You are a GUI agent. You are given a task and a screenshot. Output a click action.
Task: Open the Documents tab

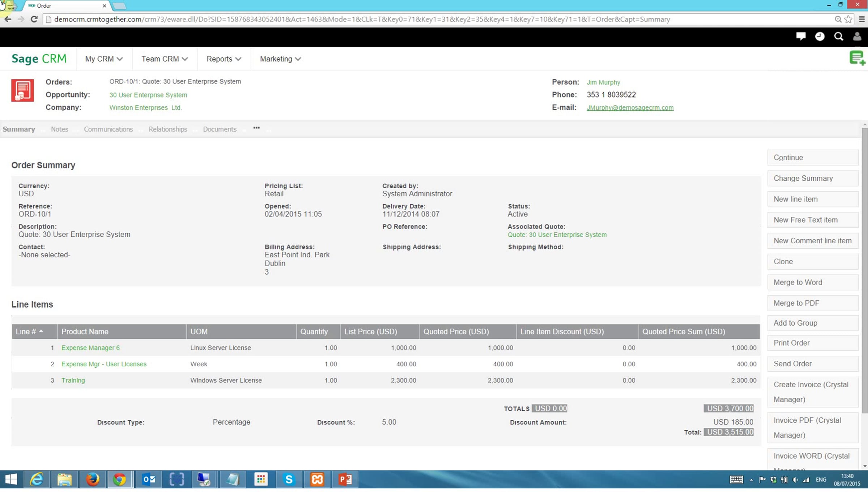(x=220, y=129)
